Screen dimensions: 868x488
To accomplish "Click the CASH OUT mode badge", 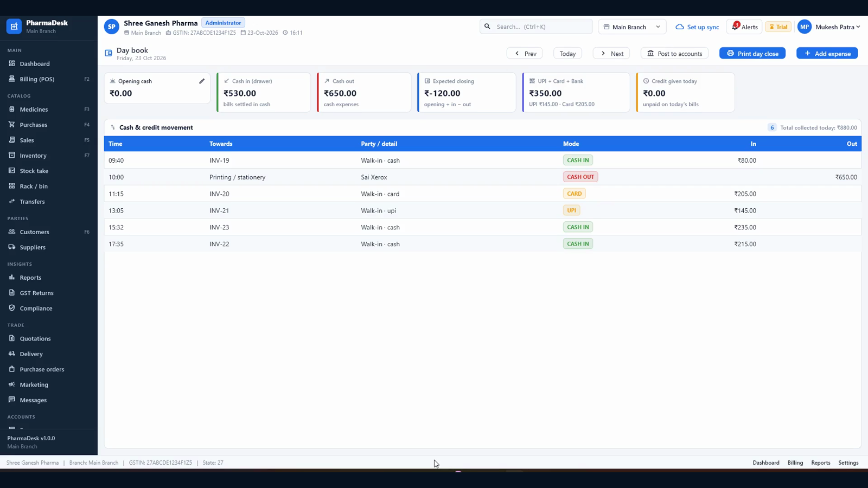I will [580, 177].
